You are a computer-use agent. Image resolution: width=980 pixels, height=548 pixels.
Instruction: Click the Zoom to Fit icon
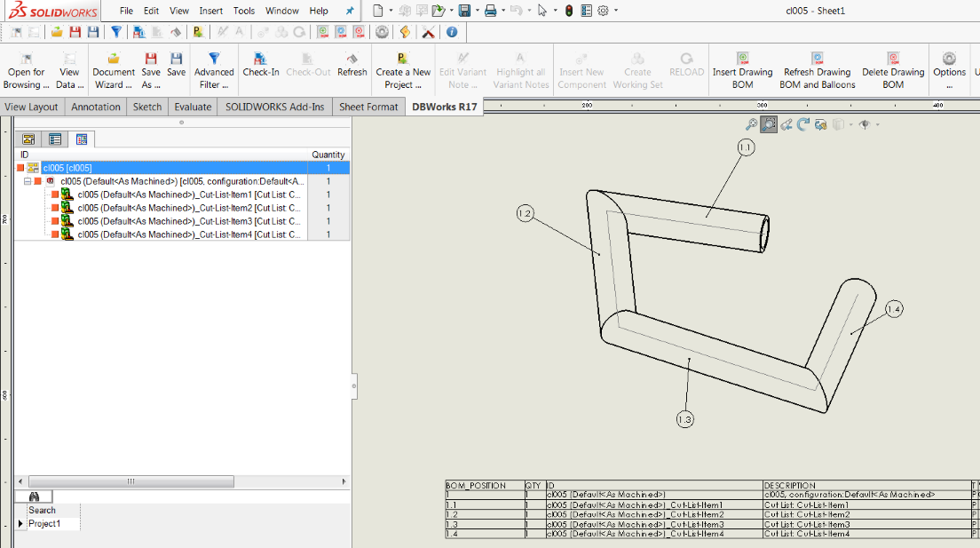pyautogui.click(x=751, y=124)
